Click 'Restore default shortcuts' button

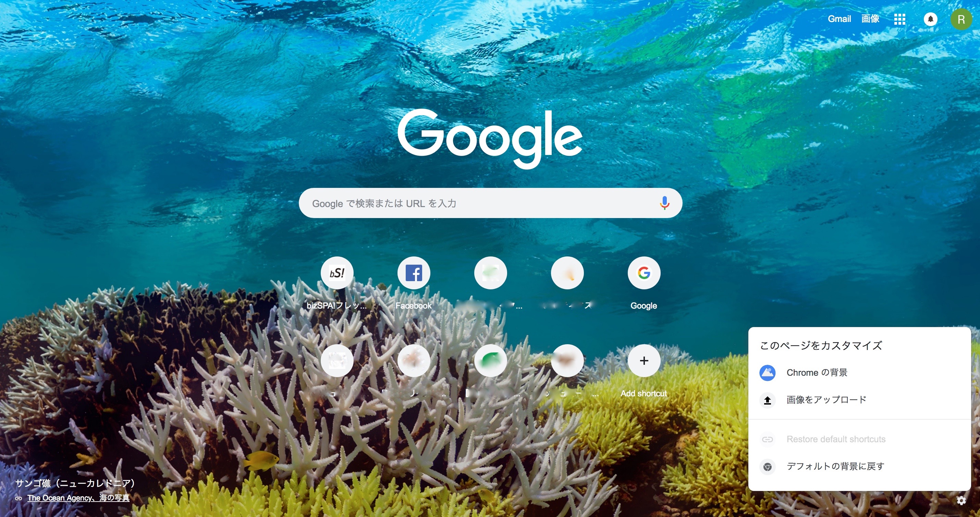click(837, 438)
